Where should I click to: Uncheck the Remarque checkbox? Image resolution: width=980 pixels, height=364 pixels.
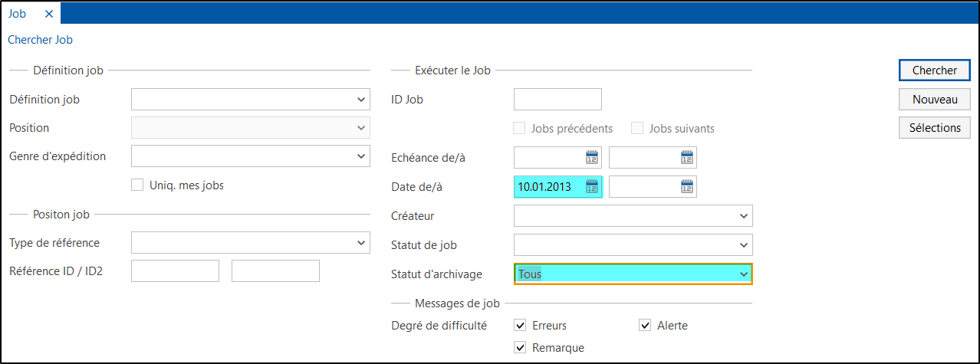click(x=520, y=347)
